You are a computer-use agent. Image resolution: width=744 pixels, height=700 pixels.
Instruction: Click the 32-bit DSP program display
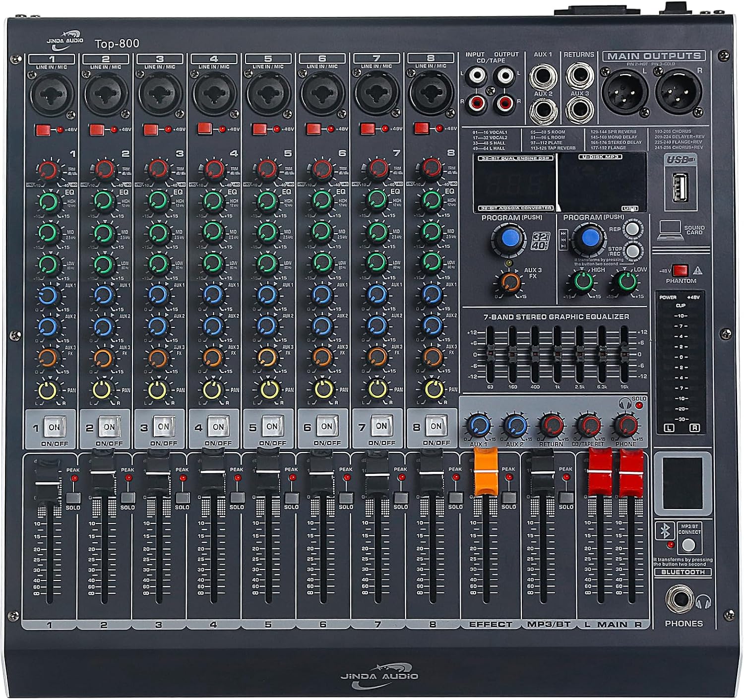pyautogui.click(x=514, y=183)
